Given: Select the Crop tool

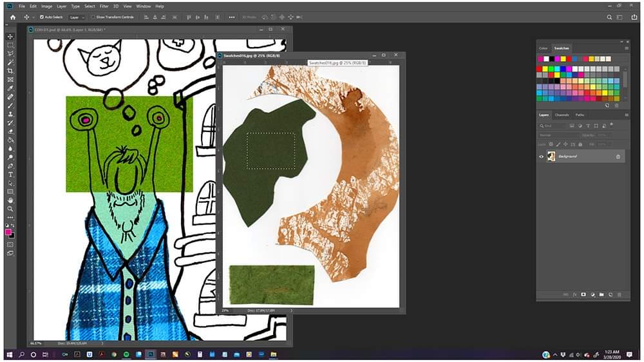Looking at the screenshot, I should point(10,71).
